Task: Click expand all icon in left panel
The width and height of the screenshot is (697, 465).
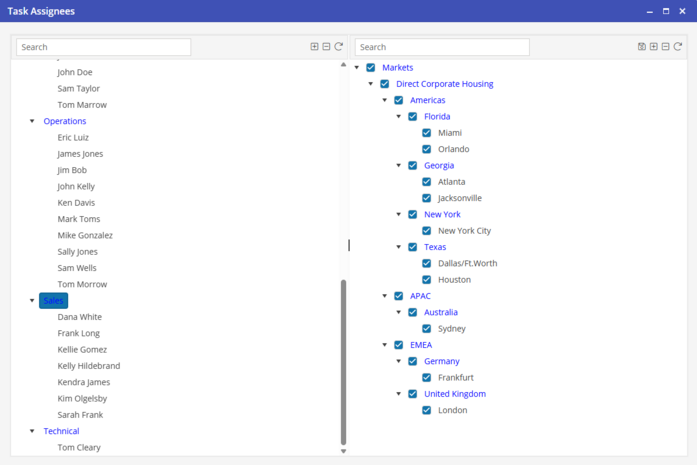Action: pos(314,47)
